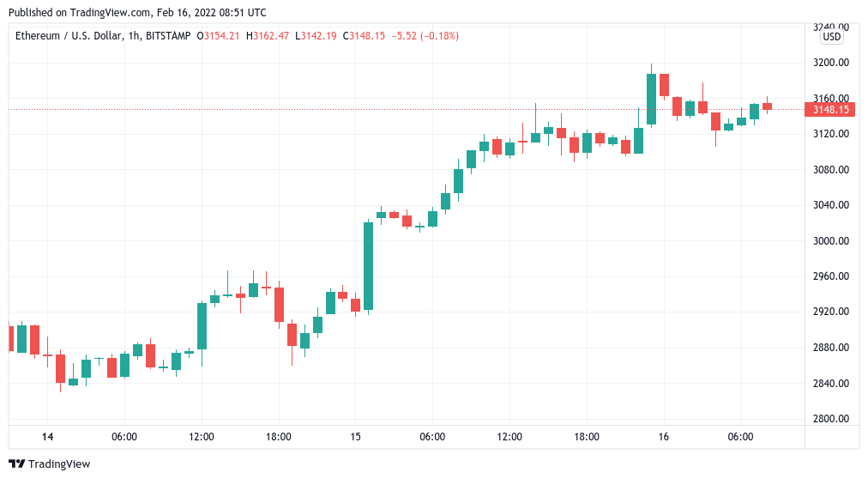Click the low value L3142.19
Viewport: 868px width, 479px height.
[x=316, y=36]
